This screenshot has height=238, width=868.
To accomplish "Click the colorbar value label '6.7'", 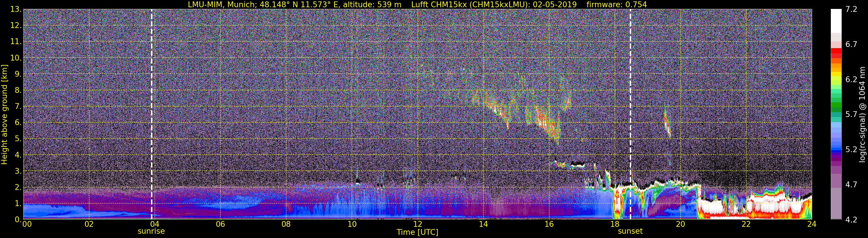I will click(x=851, y=44).
